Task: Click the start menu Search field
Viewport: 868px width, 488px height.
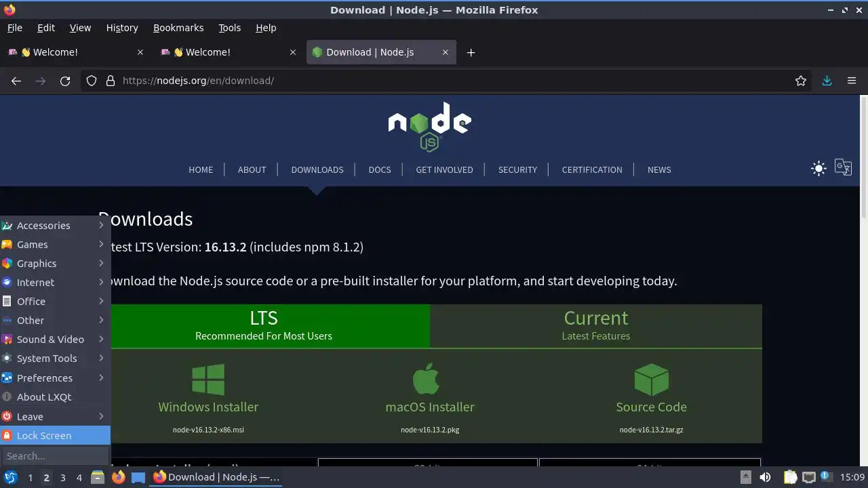Action: click(x=55, y=456)
